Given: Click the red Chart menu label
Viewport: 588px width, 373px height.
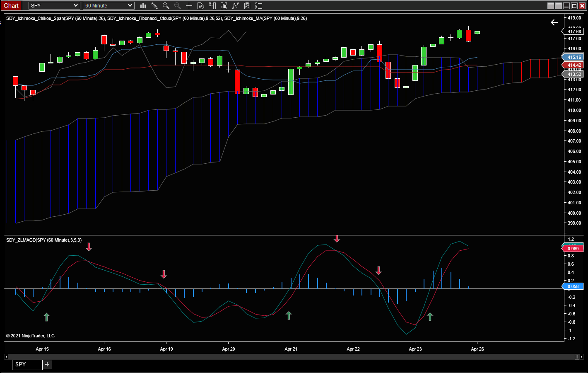Looking at the screenshot, I should (x=11, y=6).
